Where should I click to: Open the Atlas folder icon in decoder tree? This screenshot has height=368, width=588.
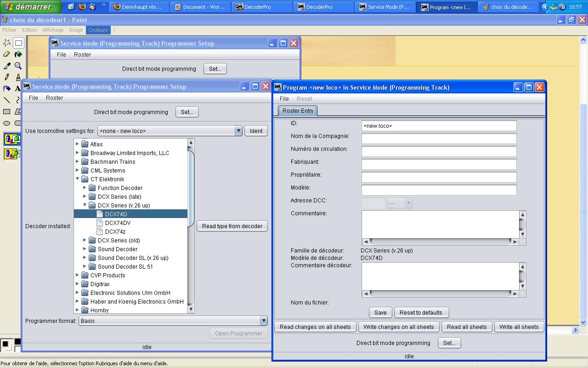coord(85,144)
